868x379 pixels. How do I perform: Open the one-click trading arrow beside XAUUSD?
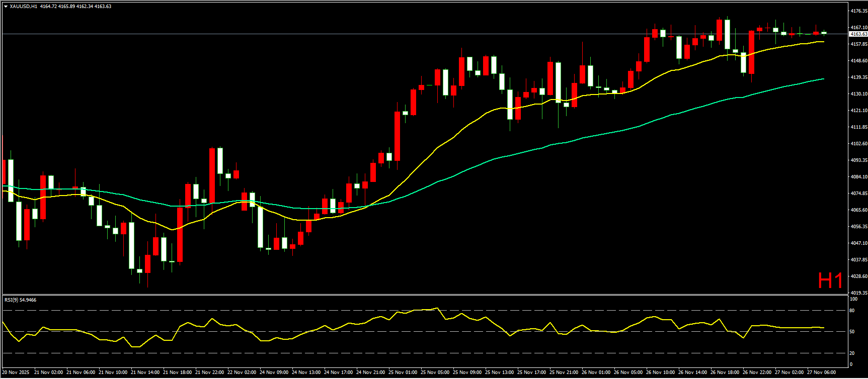click(6, 7)
